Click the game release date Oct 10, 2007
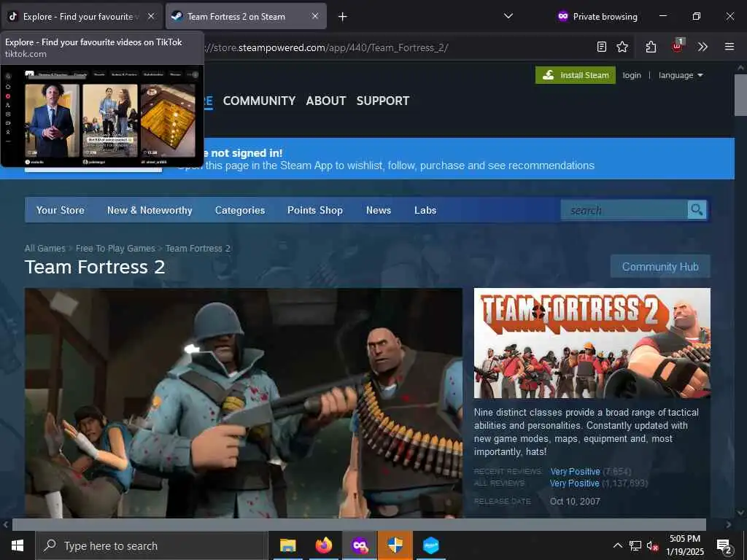 point(575,502)
